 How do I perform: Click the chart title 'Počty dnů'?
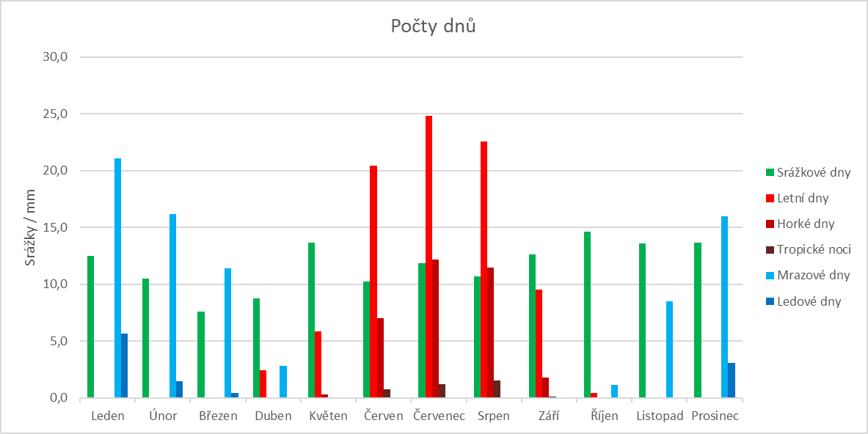[x=433, y=27]
